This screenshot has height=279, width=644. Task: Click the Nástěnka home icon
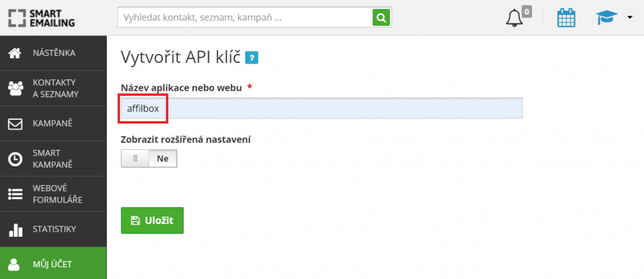(15, 53)
